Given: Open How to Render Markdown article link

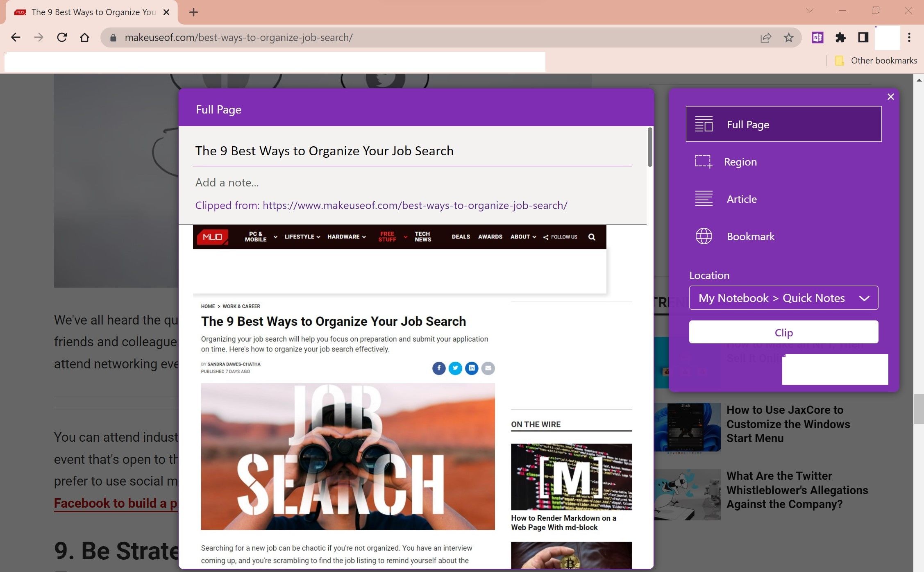Looking at the screenshot, I should coord(563,523).
